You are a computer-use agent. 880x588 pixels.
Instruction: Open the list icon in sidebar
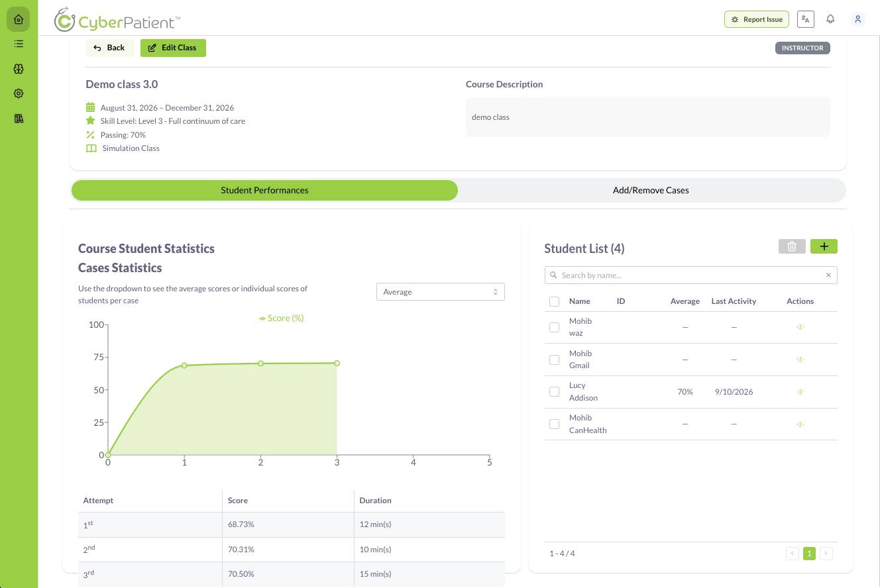(19, 44)
